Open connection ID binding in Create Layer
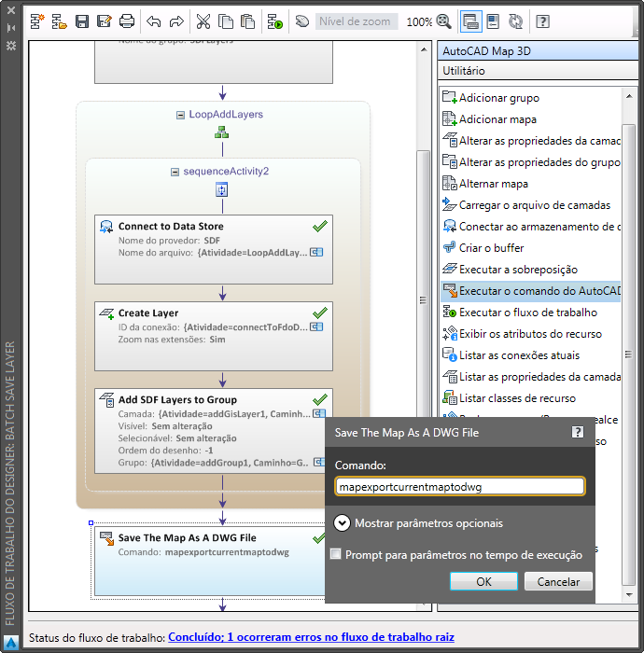Image resolution: width=644 pixels, height=653 pixels. (x=316, y=326)
